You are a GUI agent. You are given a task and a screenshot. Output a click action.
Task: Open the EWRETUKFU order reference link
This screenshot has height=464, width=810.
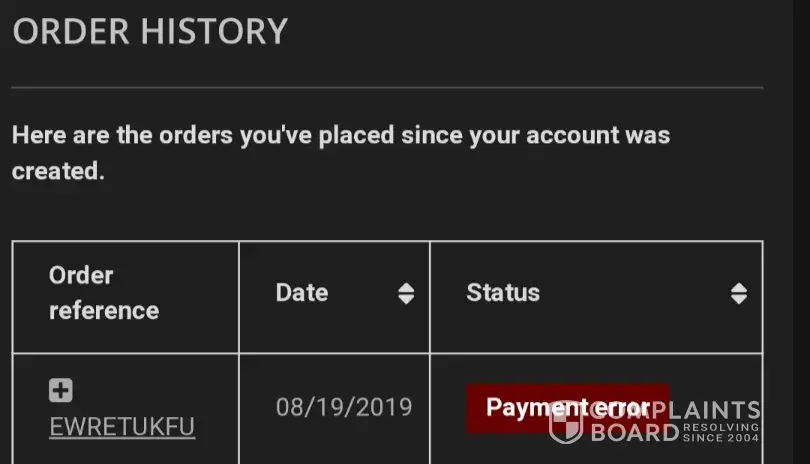122,428
